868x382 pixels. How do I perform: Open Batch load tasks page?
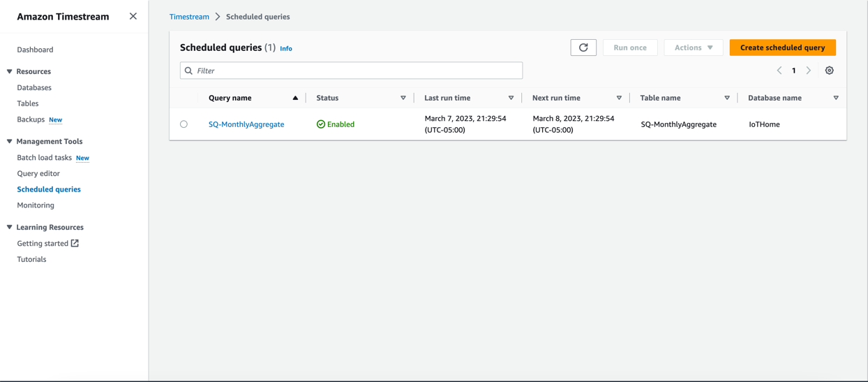point(44,157)
